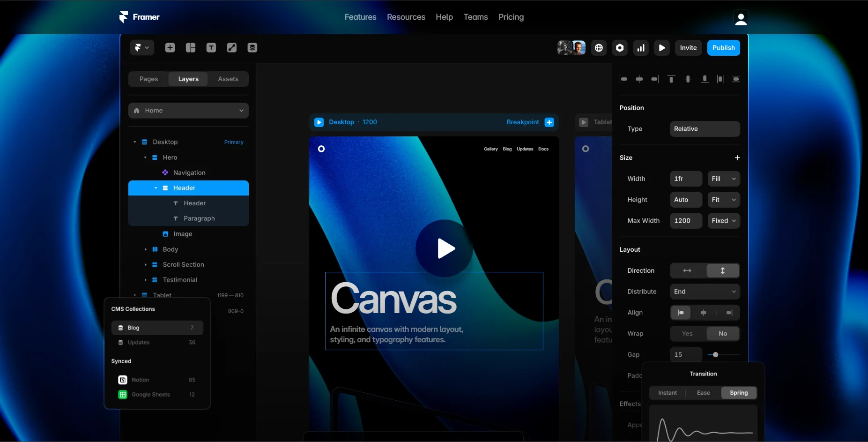Open the Teams menu item
The height and width of the screenshot is (442, 868).
tap(475, 17)
